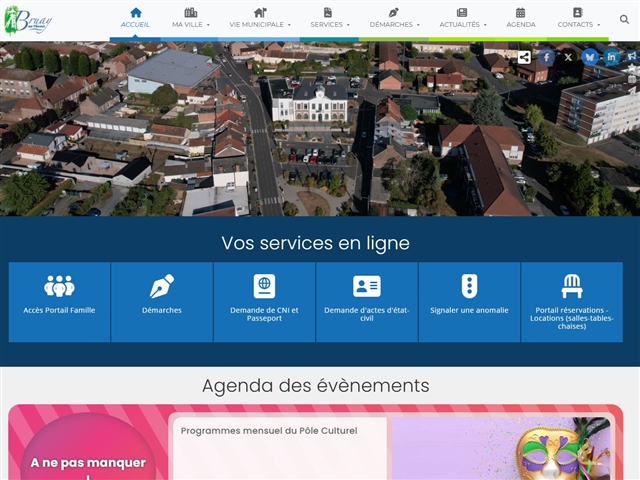The image size is (640, 480).
Task: Click the chair icon for reservations
Action: pos(572,286)
